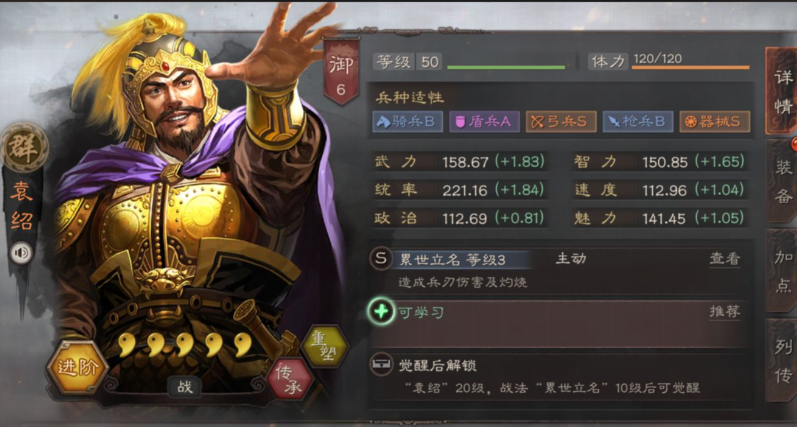
Task: Mute the Yuan Shao voice speaker icon
Action: pyautogui.click(x=21, y=253)
